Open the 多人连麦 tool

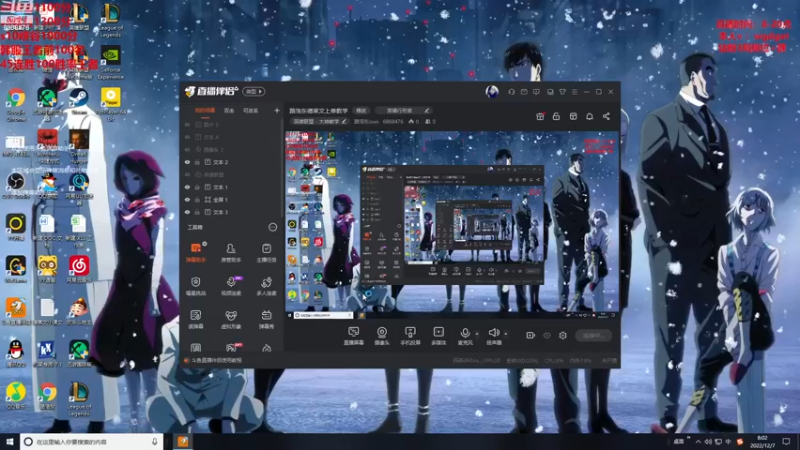tap(266, 286)
